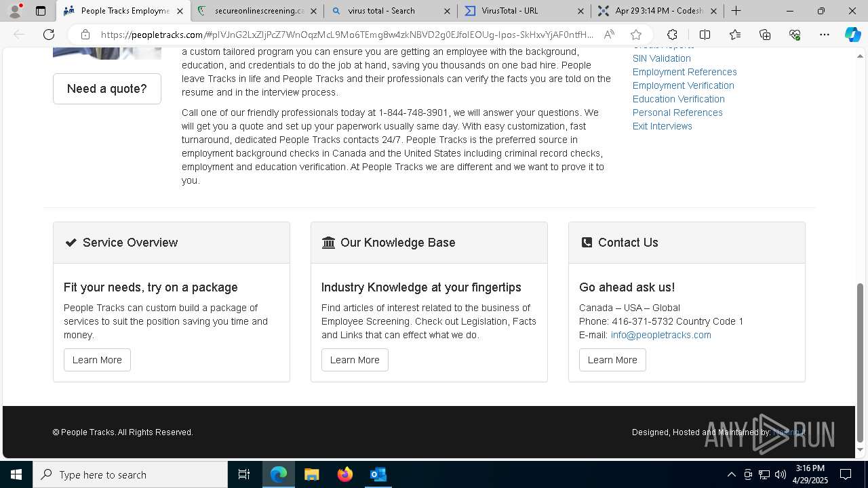Click Learn More under Our Knowledge Base
The image size is (868, 488).
click(355, 360)
